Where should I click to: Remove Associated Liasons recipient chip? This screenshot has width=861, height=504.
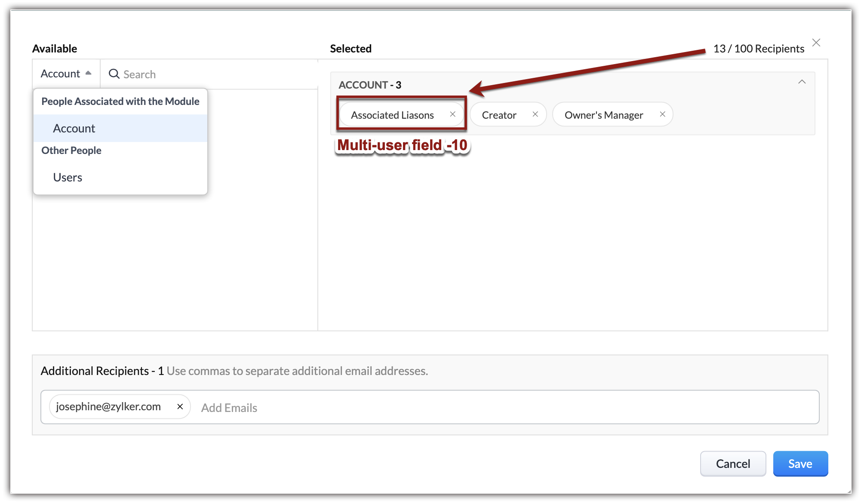tap(452, 114)
